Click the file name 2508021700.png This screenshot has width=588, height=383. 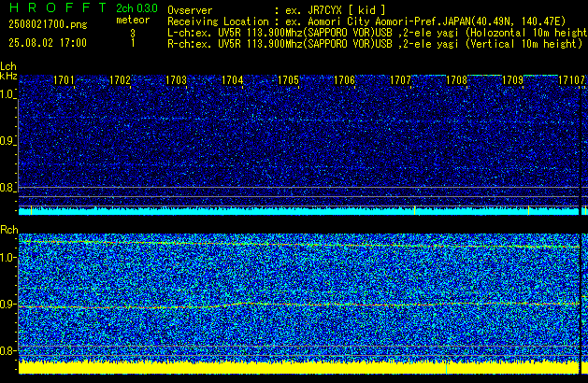click(48, 24)
